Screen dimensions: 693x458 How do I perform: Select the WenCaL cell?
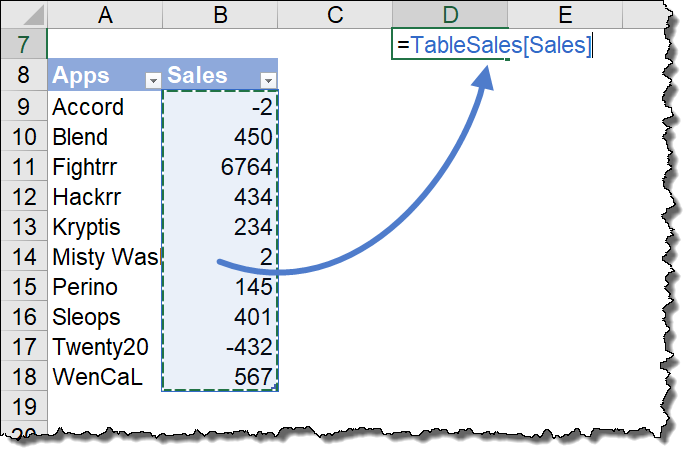104,377
